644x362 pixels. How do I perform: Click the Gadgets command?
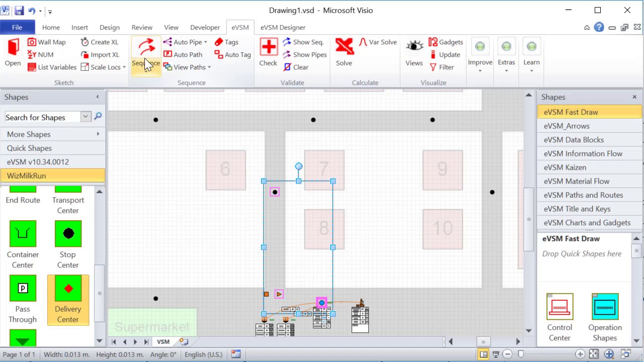(446, 42)
